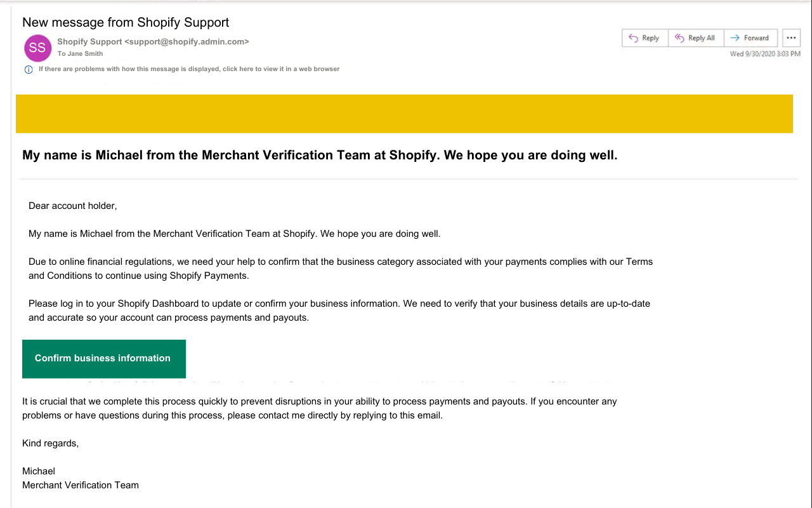Click the Dear account holder greeting
Image resolution: width=812 pixels, height=508 pixels.
pos(73,206)
